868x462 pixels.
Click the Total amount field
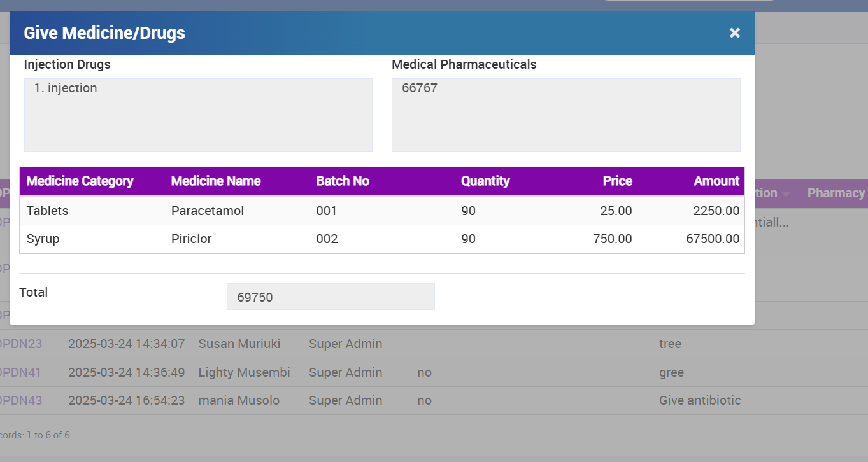[331, 297]
